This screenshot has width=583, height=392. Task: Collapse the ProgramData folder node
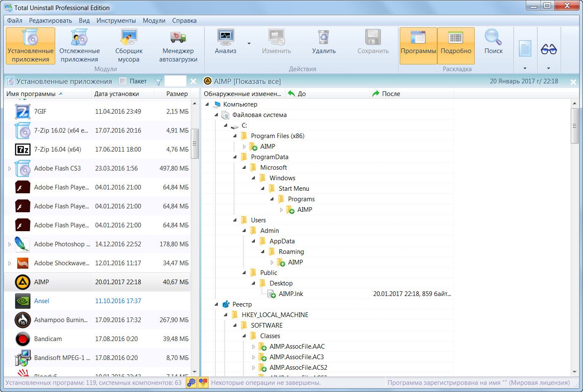pos(235,157)
